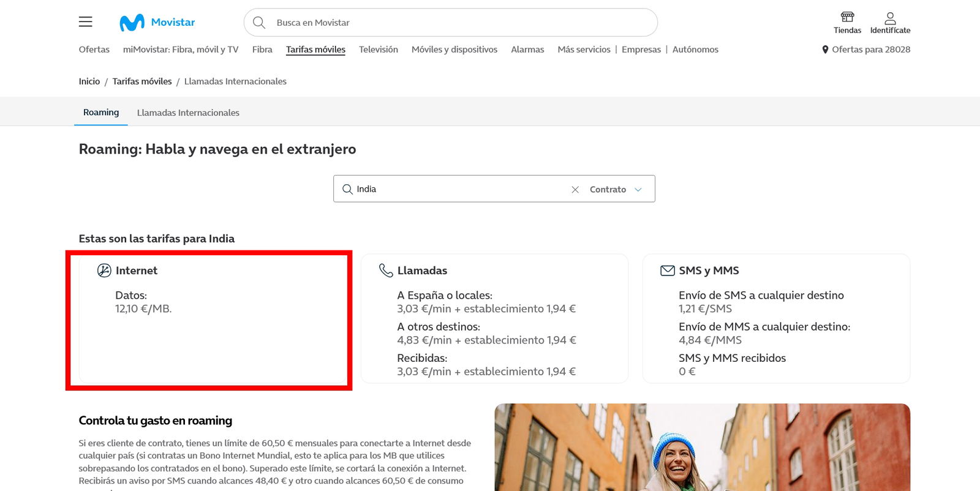Screen dimensions: 980x491
Task: Click the 12,10 €/MB data rate
Action: pos(143,309)
